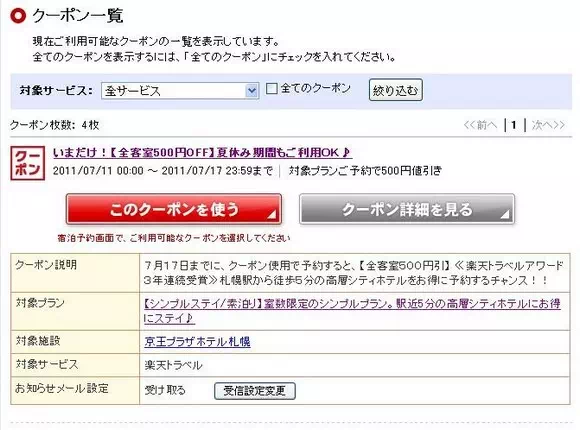580x430 pixels.
Task: Check the 全てのクーポン checkbox
Action: point(272,88)
